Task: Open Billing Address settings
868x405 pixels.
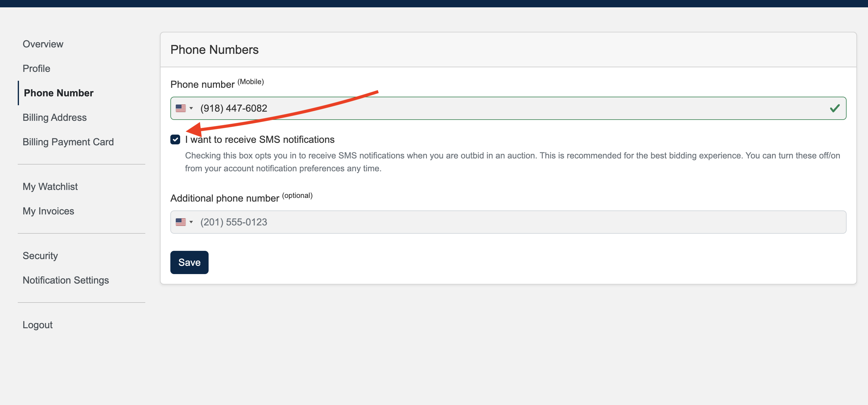Action: point(54,117)
